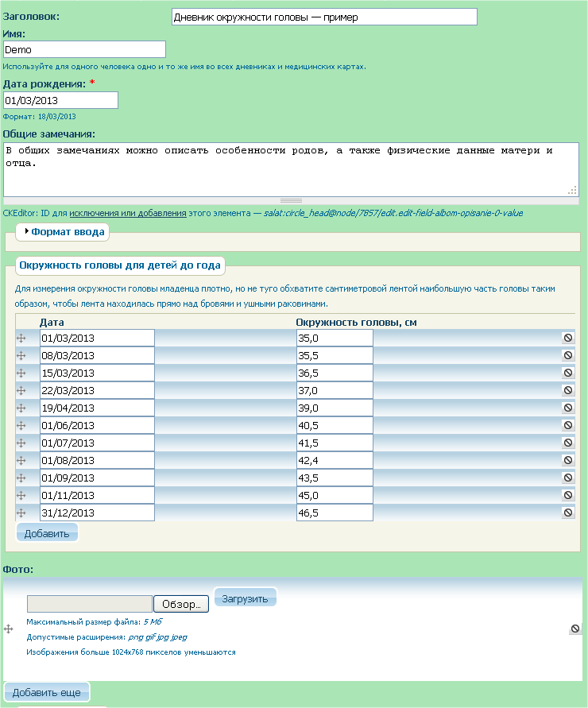Image resolution: width=588 pixels, height=708 pixels.
Task: Click the Загрузить upload button
Action: pos(245,598)
